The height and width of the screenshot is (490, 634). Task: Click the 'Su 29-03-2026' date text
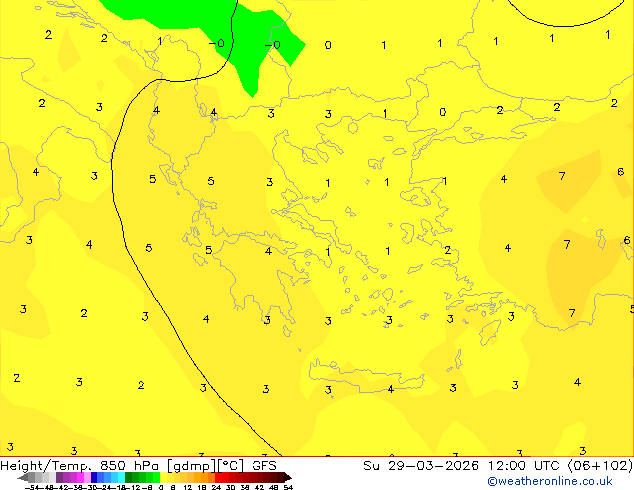421,466
